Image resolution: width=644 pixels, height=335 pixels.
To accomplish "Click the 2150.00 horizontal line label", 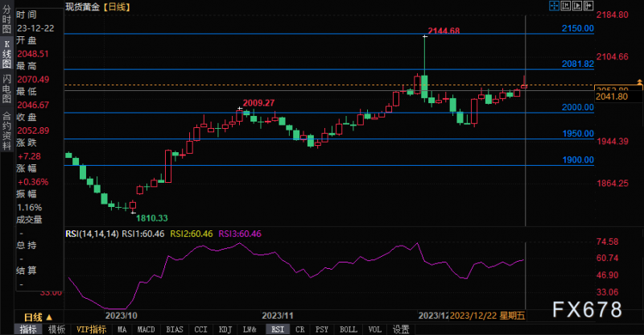I will pyautogui.click(x=577, y=28).
